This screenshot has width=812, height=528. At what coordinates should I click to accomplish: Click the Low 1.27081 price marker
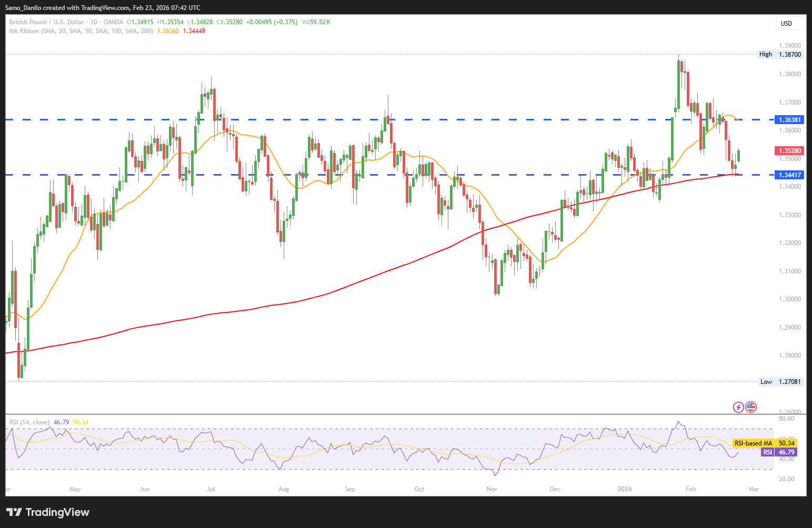tap(781, 382)
